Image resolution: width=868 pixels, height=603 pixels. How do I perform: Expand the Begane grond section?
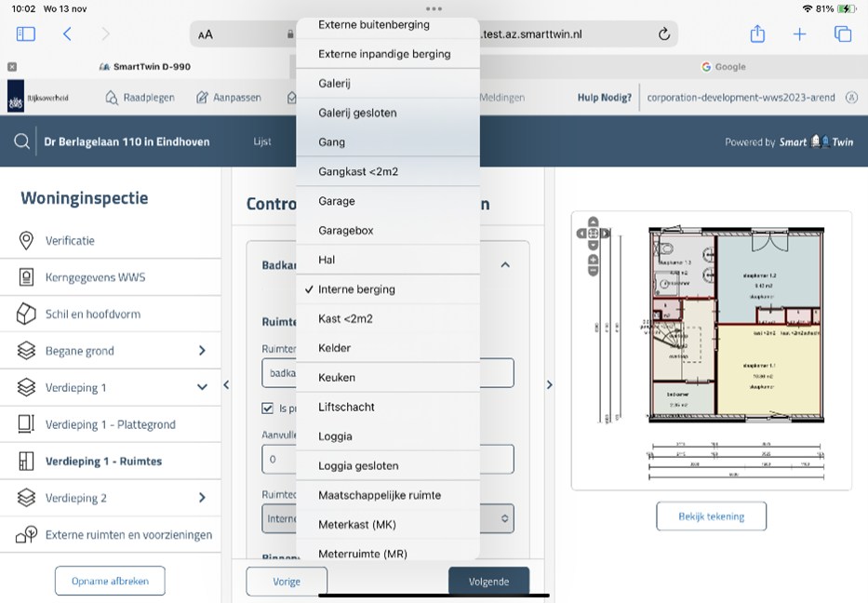(202, 351)
